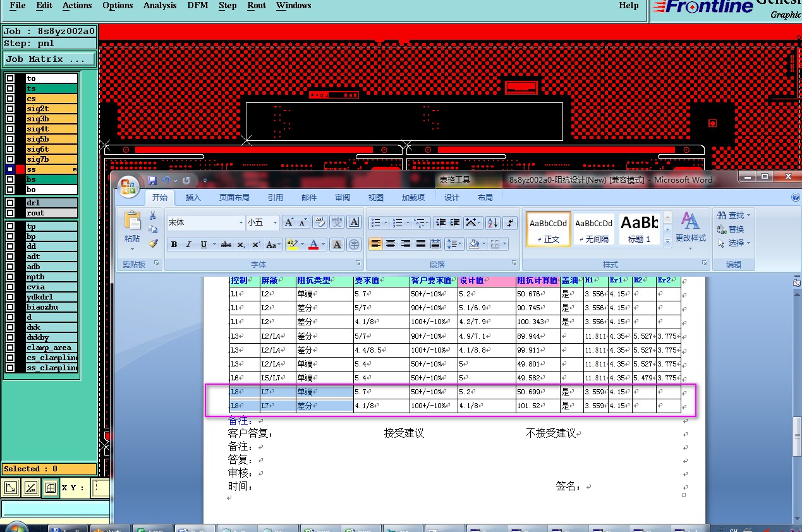
Task: Apply superscript formatting
Action: (x=256, y=245)
